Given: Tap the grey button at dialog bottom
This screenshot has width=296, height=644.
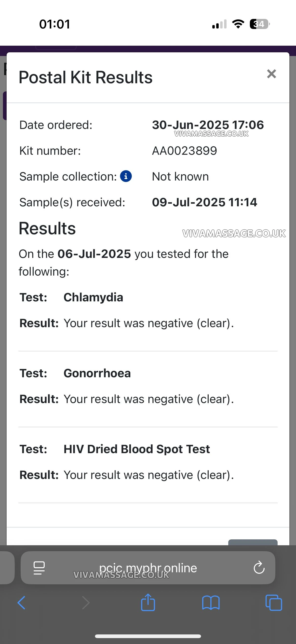Looking at the screenshot, I should pos(253,542).
